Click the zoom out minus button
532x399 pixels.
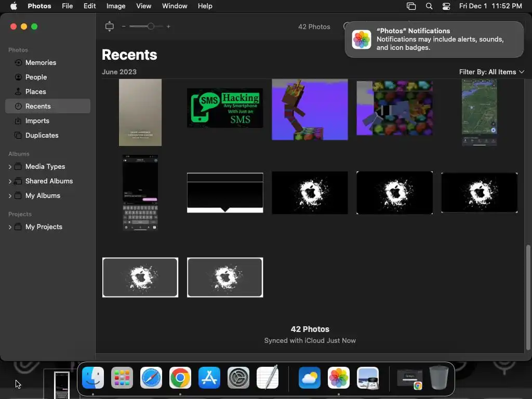pyautogui.click(x=124, y=26)
